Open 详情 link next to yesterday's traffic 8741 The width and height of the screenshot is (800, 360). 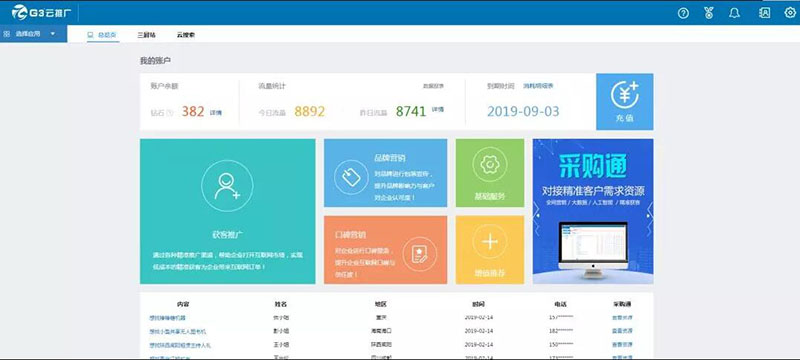[438, 110]
